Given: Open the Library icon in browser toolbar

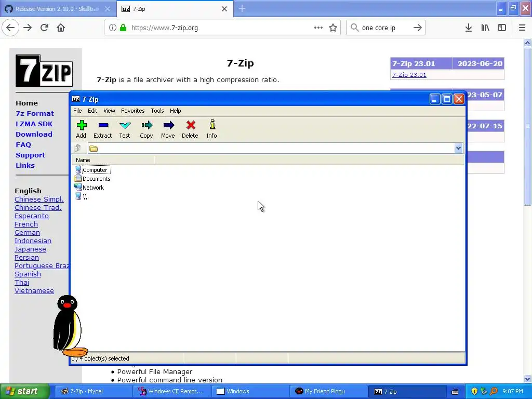Looking at the screenshot, I should (485, 28).
